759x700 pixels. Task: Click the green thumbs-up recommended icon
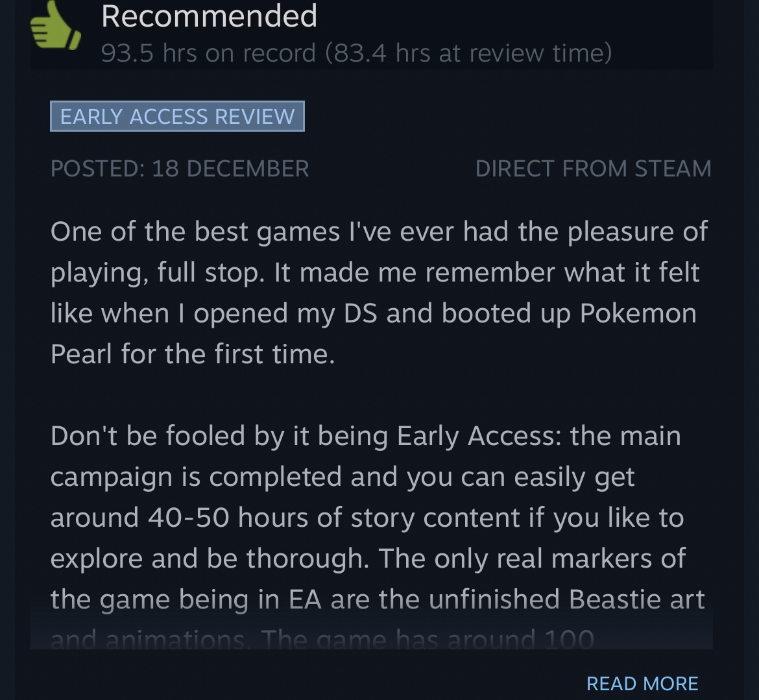[55, 25]
